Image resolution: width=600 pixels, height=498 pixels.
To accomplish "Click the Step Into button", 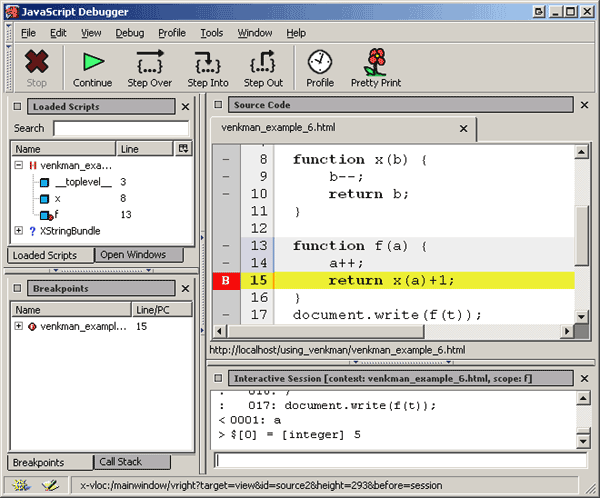I will 208,68.
